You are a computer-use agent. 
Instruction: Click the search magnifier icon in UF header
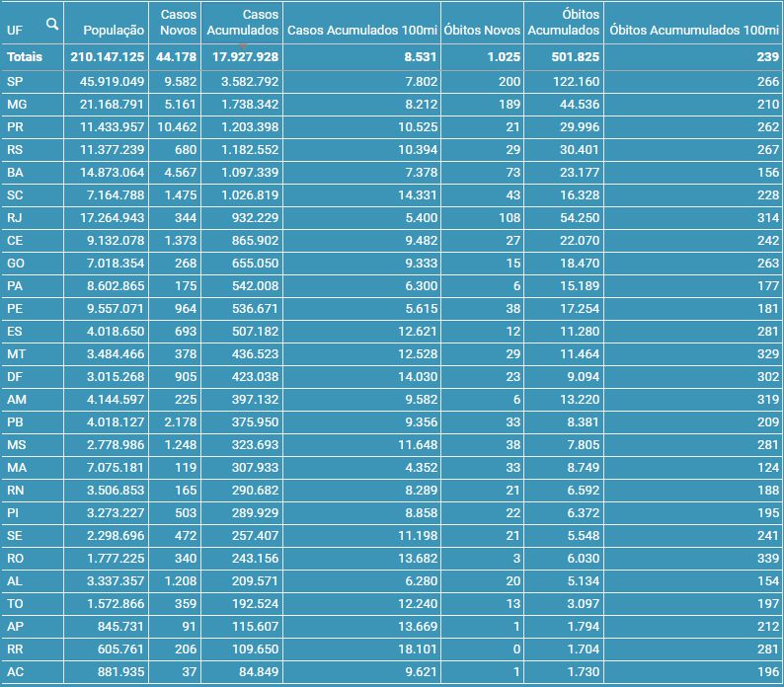pos(52,24)
